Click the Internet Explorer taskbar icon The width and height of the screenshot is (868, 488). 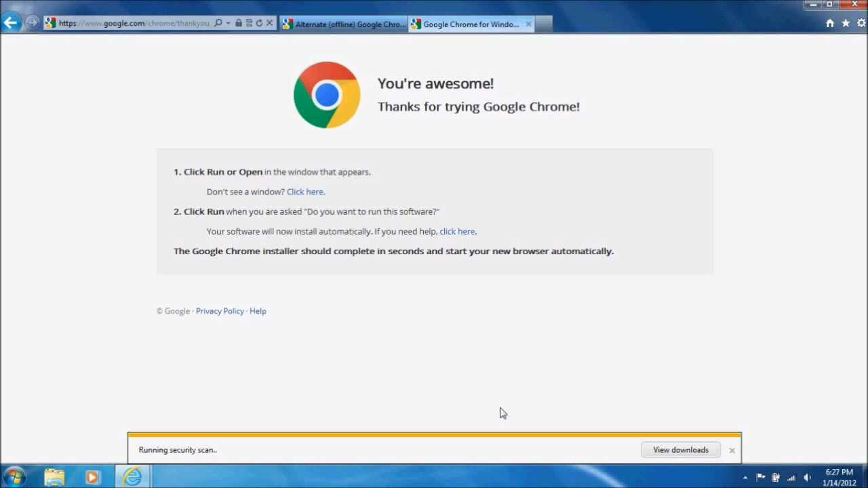tap(132, 477)
